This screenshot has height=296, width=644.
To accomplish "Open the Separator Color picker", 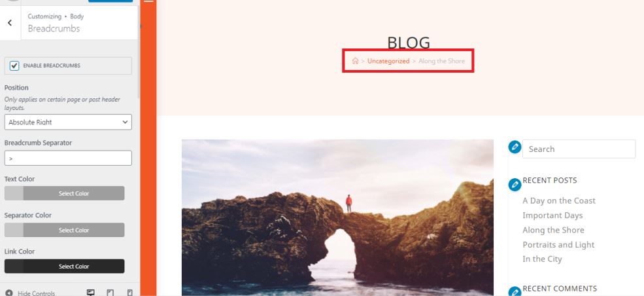I will [65, 230].
